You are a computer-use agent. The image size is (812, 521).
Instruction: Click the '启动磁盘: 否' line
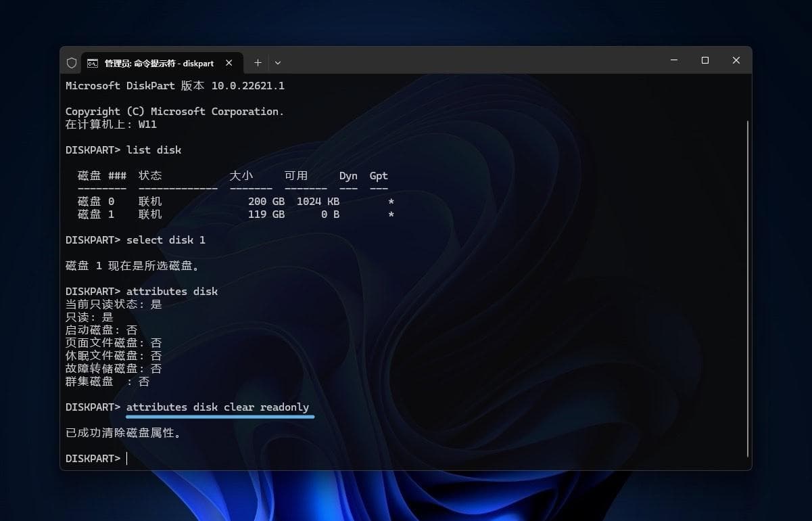[101, 330]
